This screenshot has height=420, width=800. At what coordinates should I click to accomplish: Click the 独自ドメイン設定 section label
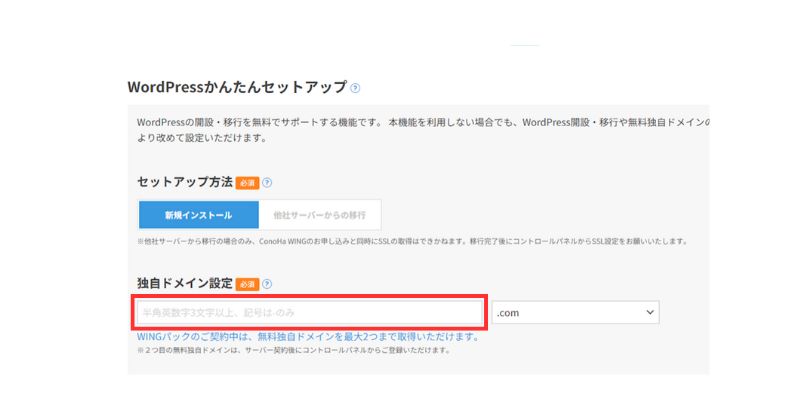point(184,284)
